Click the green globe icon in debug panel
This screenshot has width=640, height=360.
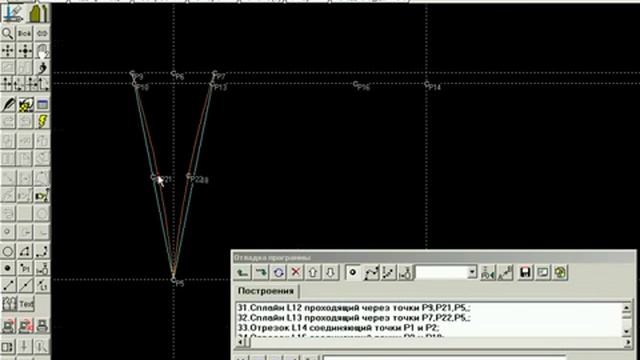click(561, 272)
